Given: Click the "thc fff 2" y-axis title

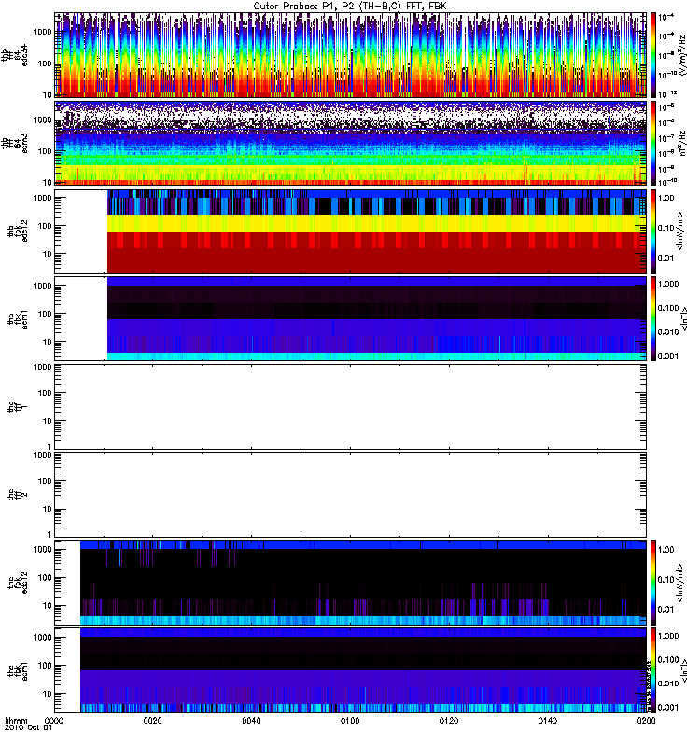Looking at the screenshot, I should pos(18,495).
